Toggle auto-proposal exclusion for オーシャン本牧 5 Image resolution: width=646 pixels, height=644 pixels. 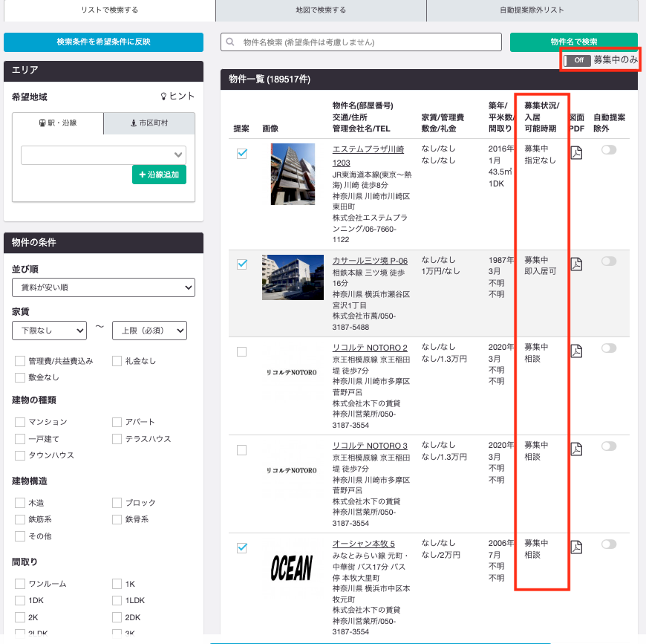click(x=609, y=544)
